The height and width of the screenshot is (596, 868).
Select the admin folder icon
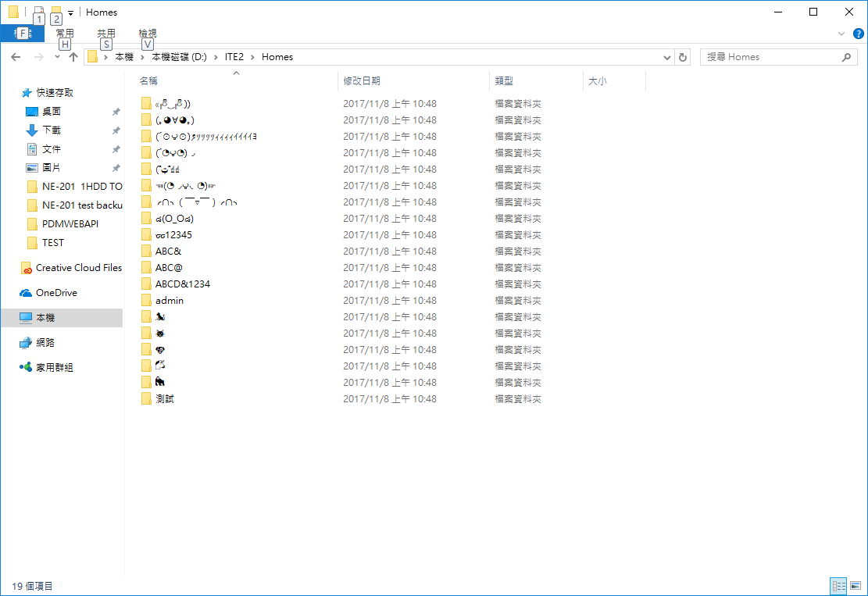pos(146,301)
